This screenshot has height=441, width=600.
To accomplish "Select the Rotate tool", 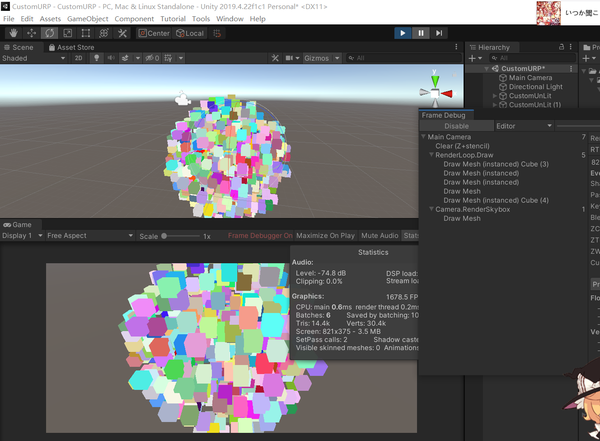I will click(x=49, y=33).
